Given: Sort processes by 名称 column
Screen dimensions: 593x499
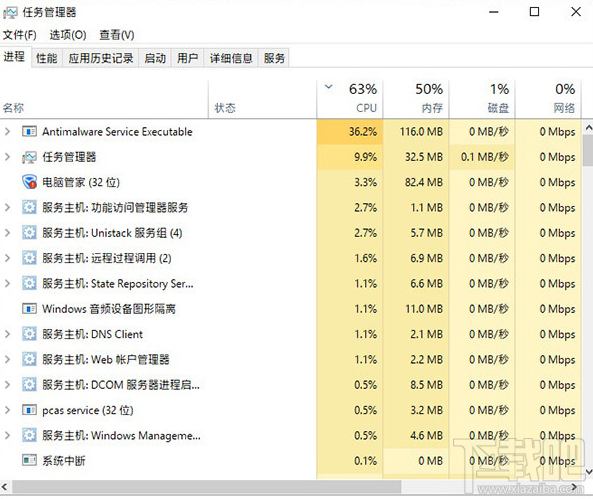Looking at the screenshot, I should tap(104, 99).
